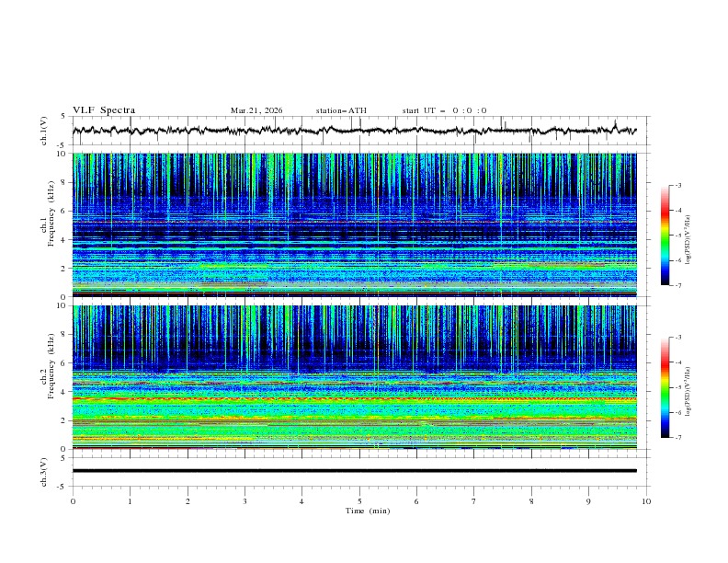Click the ch.2 PSD color scale bar

(665, 387)
